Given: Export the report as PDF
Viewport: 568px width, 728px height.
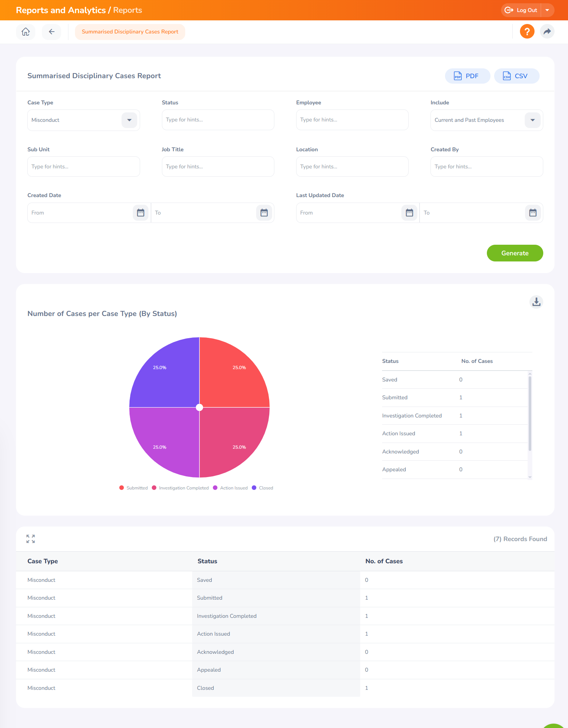Looking at the screenshot, I should tap(467, 76).
